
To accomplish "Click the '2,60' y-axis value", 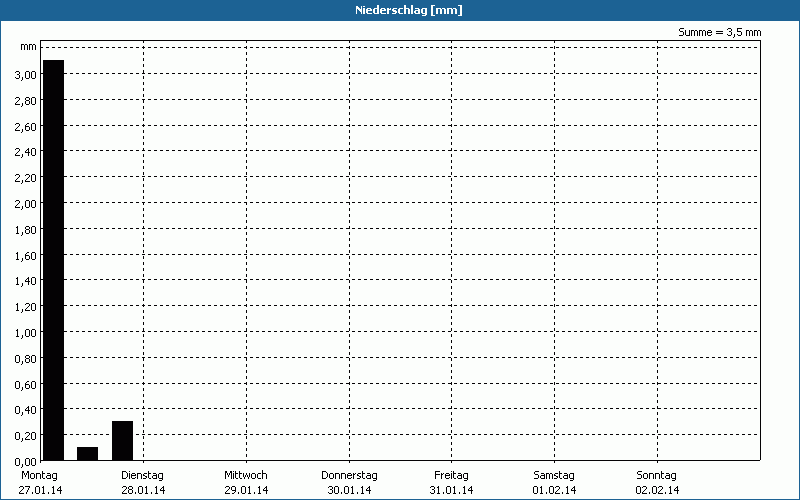I will (26, 127).
